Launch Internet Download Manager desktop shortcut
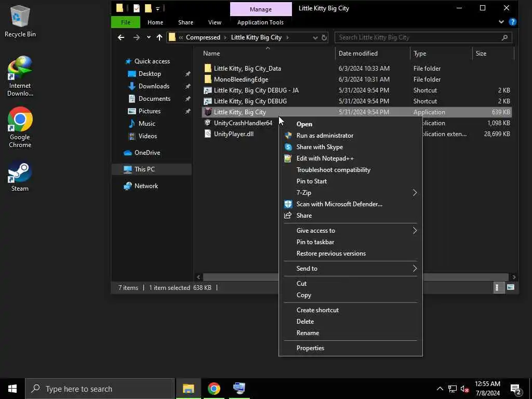The width and height of the screenshot is (532, 399). click(x=20, y=76)
